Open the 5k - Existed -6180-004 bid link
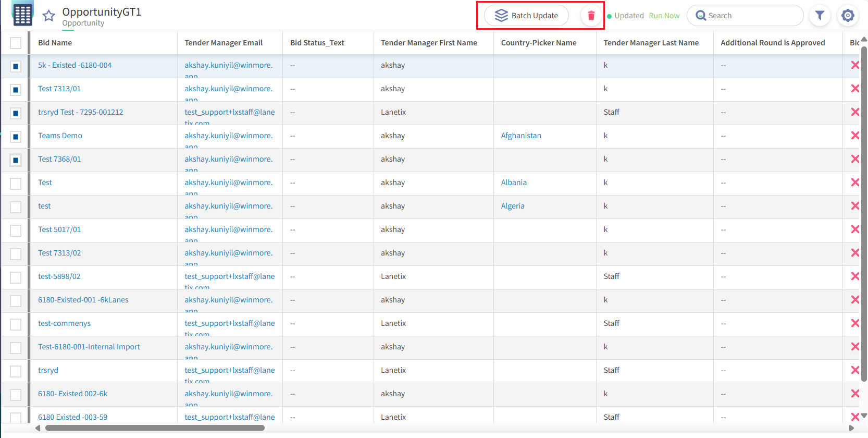The width and height of the screenshot is (868, 438). (75, 65)
